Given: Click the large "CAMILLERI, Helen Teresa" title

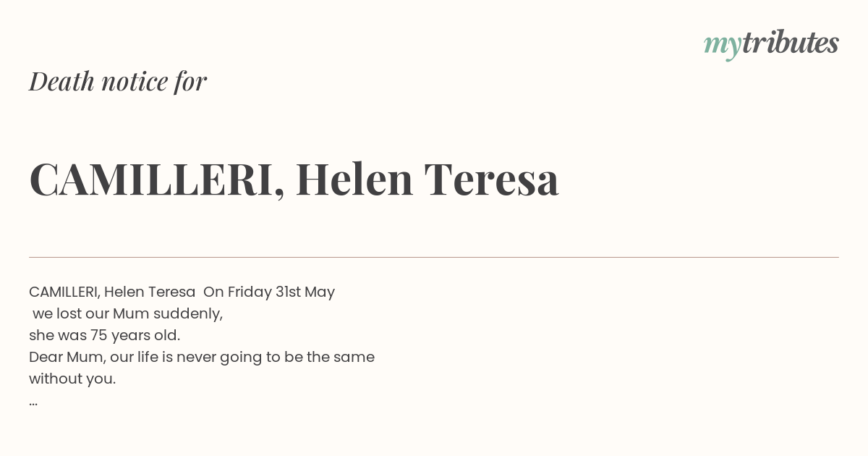Looking at the screenshot, I should point(294,180).
